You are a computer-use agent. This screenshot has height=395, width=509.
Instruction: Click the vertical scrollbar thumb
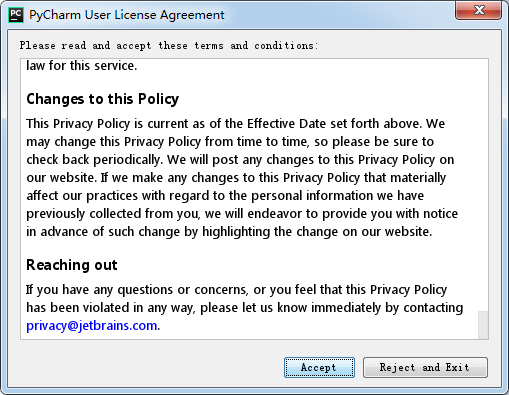[483, 325]
